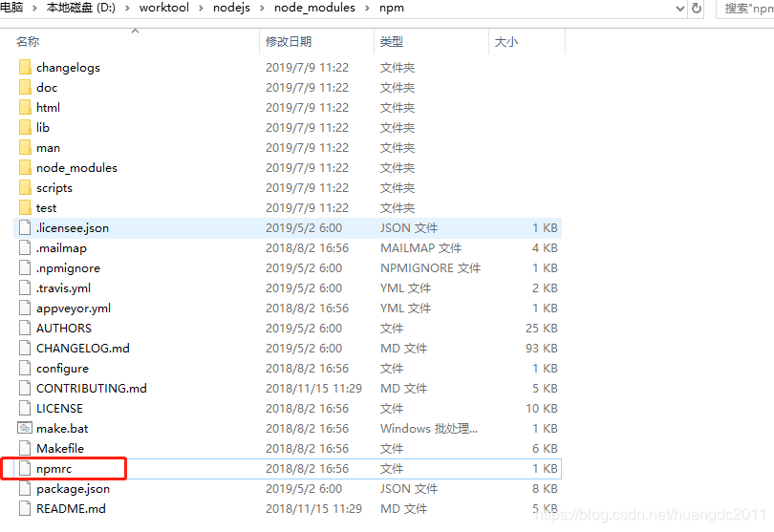Expand the chevron after nodejs in path
774x532 pixels.
[262, 8]
